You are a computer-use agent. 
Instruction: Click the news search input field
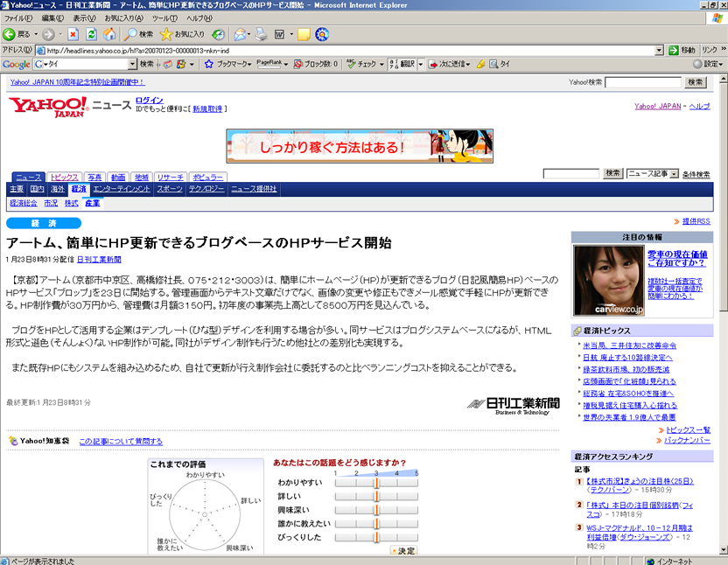pyautogui.click(x=571, y=174)
